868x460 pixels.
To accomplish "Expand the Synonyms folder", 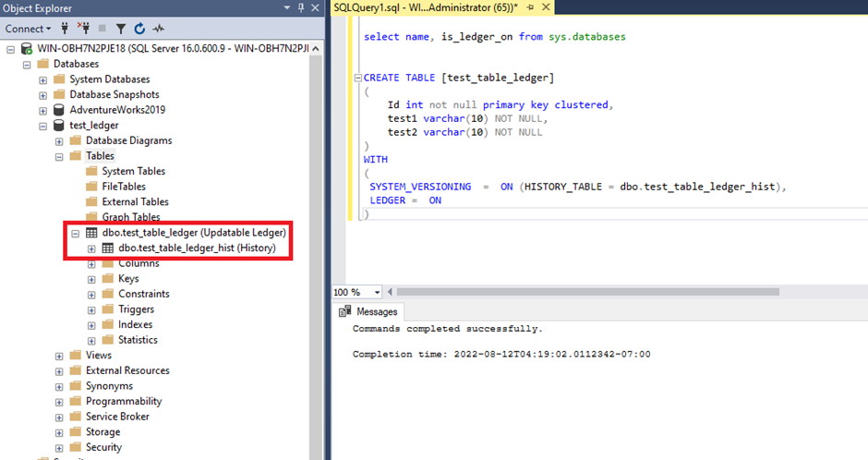I will (59, 387).
